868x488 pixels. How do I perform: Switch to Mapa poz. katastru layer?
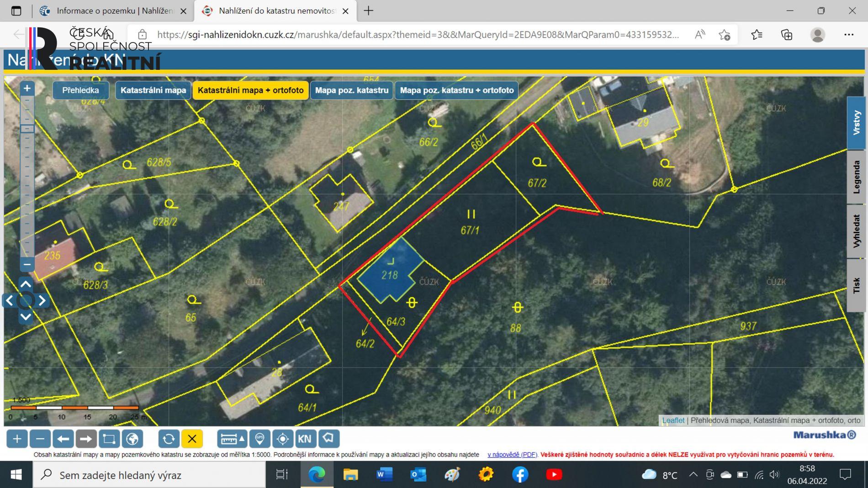coord(352,90)
